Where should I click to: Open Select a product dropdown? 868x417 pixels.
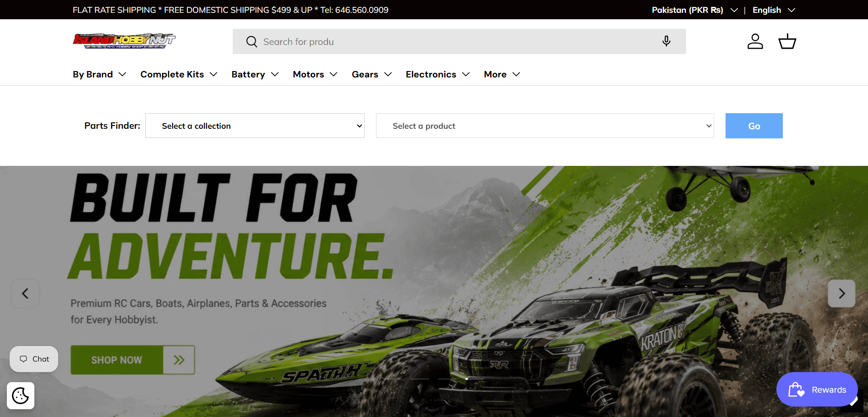[545, 126]
